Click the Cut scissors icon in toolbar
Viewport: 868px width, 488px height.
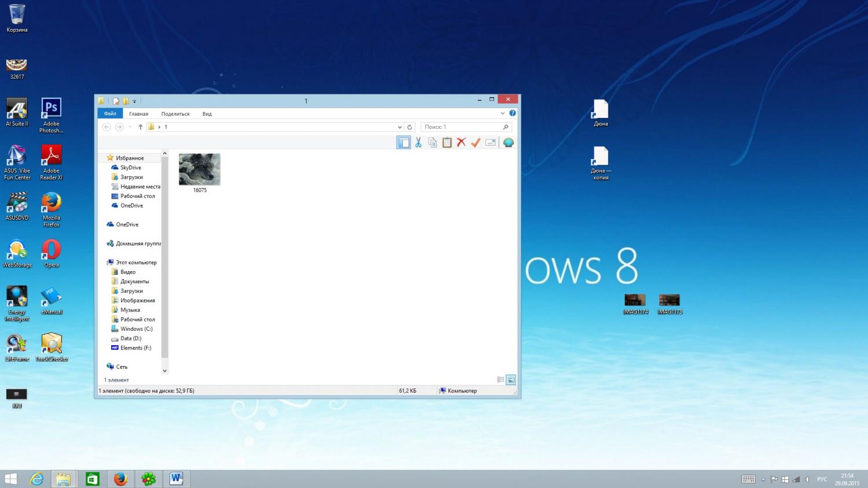coord(418,143)
